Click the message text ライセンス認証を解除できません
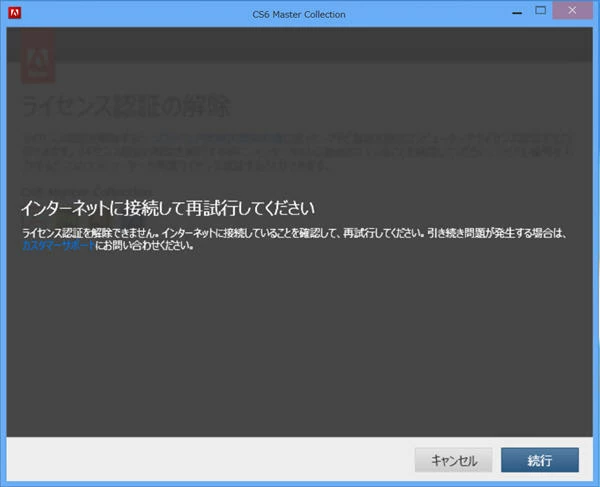The height and width of the screenshot is (487, 600). [90, 233]
